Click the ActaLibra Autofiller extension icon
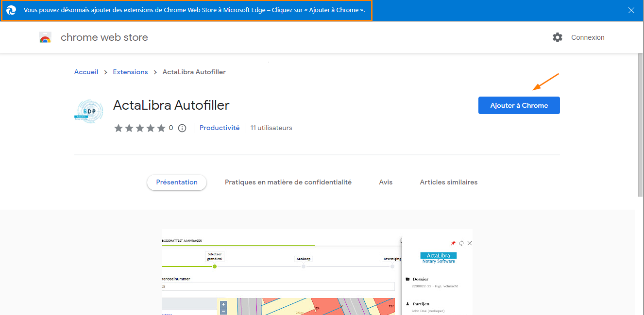Screen dimensions: 644x315 (x=89, y=111)
